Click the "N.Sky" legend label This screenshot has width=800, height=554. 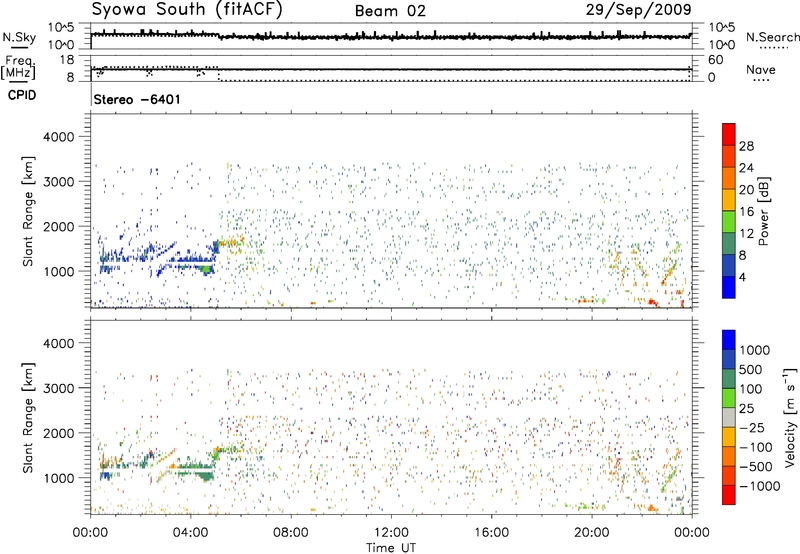click(19, 37)
